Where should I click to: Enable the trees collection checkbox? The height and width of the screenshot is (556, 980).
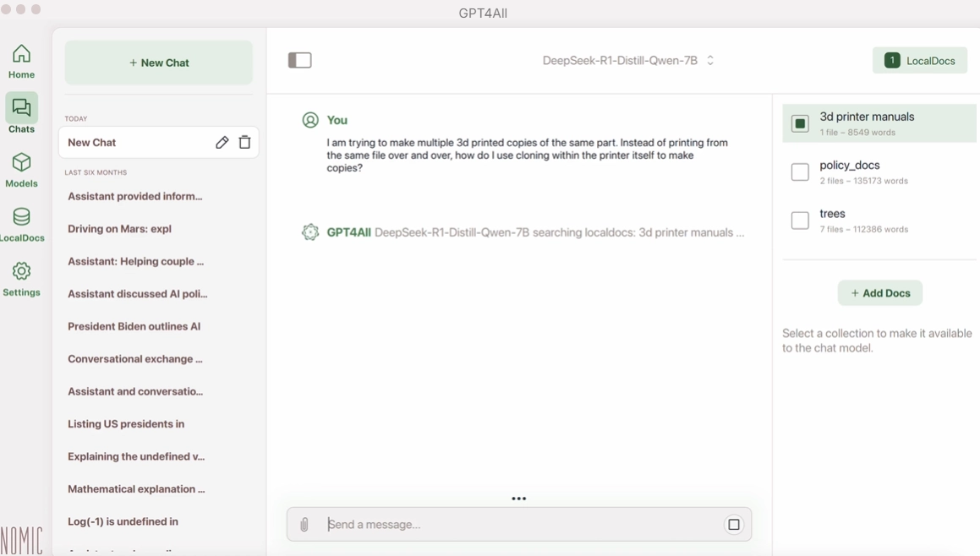click(800, 221)
